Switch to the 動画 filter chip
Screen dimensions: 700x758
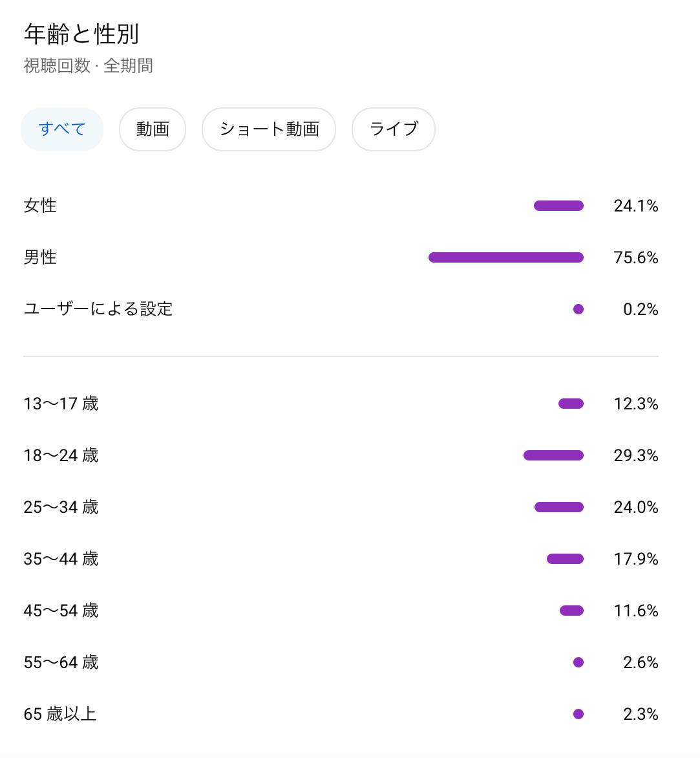(x=153, y=129)
